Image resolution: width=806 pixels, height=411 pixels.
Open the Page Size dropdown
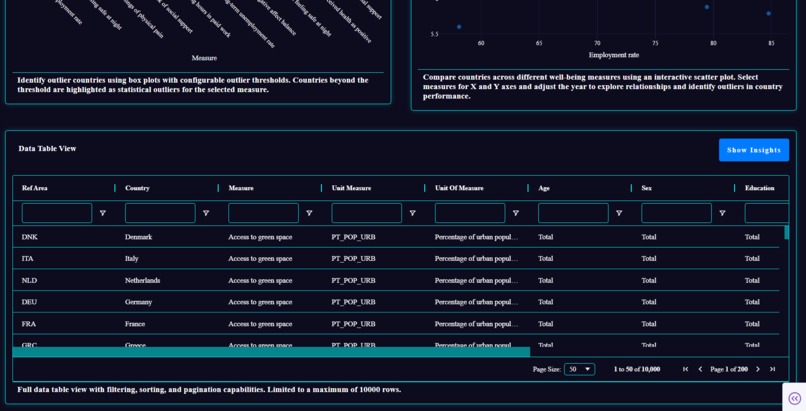[579, 369]
